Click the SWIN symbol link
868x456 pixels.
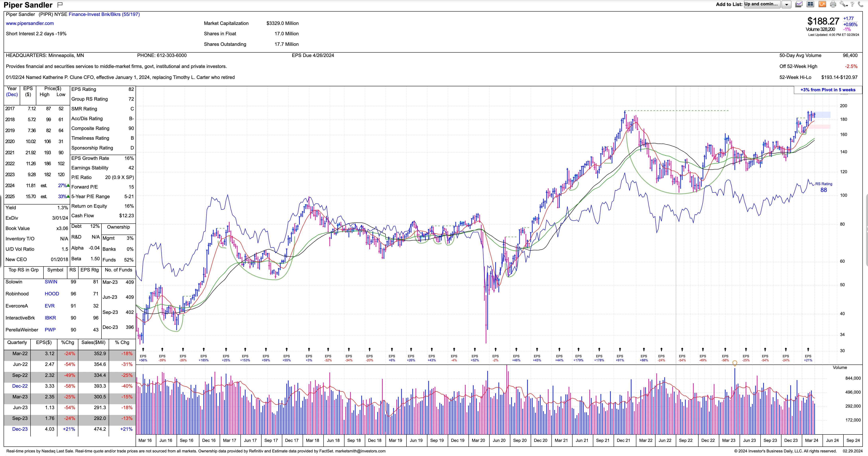point(51,282)
